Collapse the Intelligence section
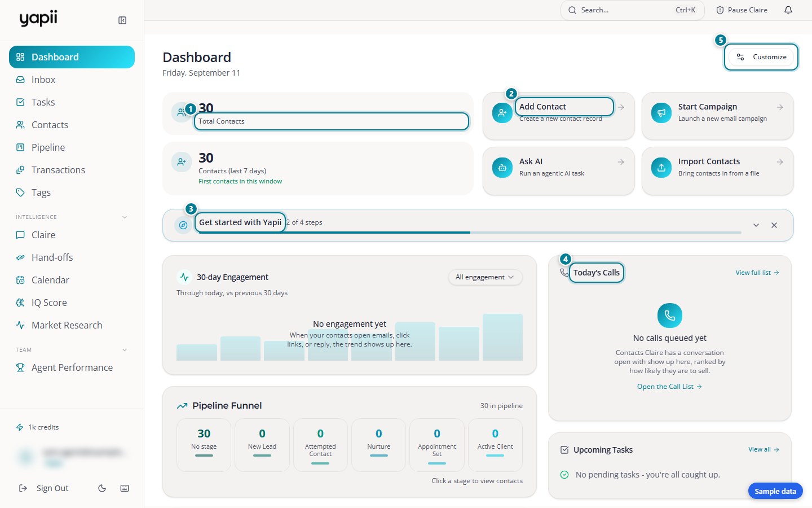The image size is (812, 508). pyautogui.click(x=125, y=217)
